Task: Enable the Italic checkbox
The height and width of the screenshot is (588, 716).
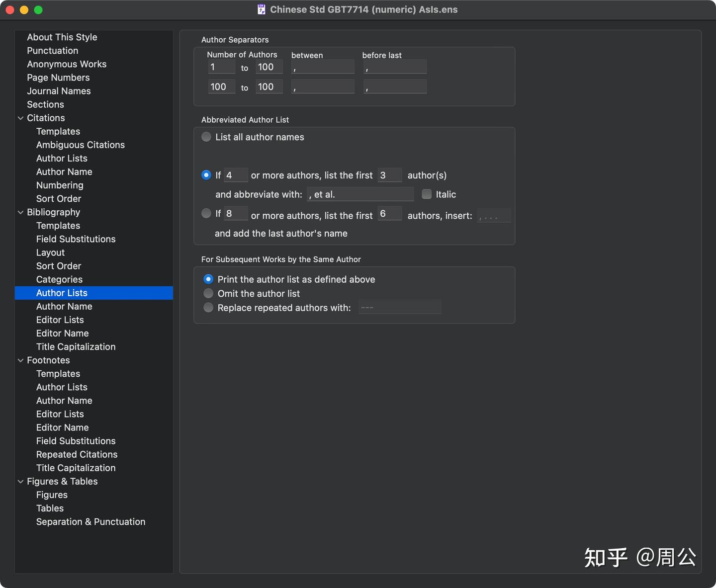Action: [427, 194]
